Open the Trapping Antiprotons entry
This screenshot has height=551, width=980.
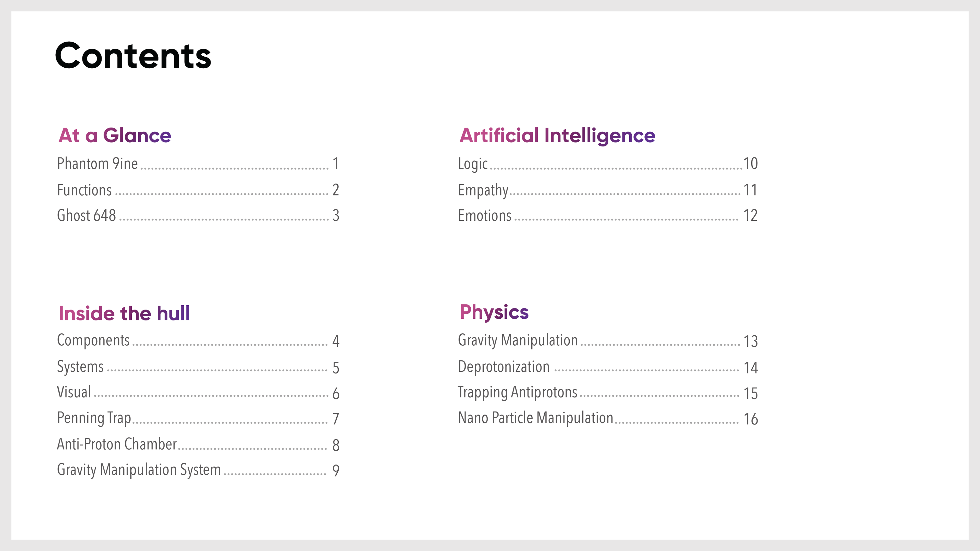coord(608,393)
